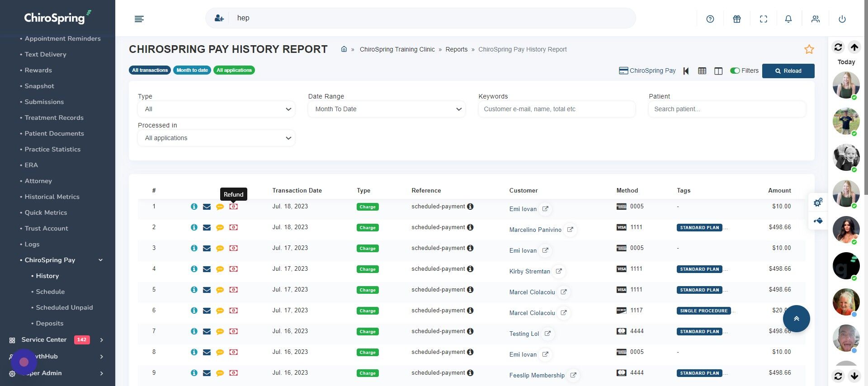Click the settings gears side widget

tap(818, 202)
